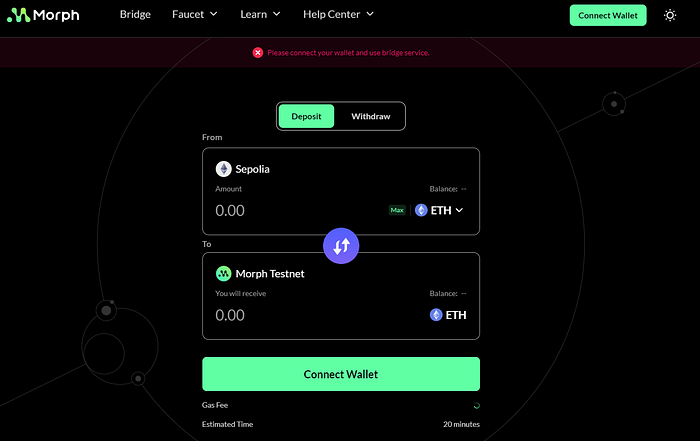This screenshot has width=700, height=441.
Task: Click Connect Wallet in the header
Action: coord(608,15)
